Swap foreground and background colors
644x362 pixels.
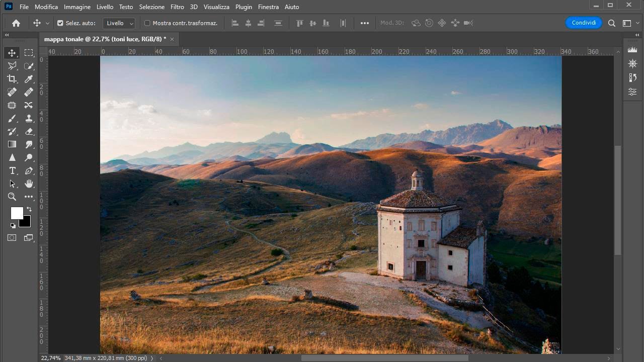click(x=29, y=209)
